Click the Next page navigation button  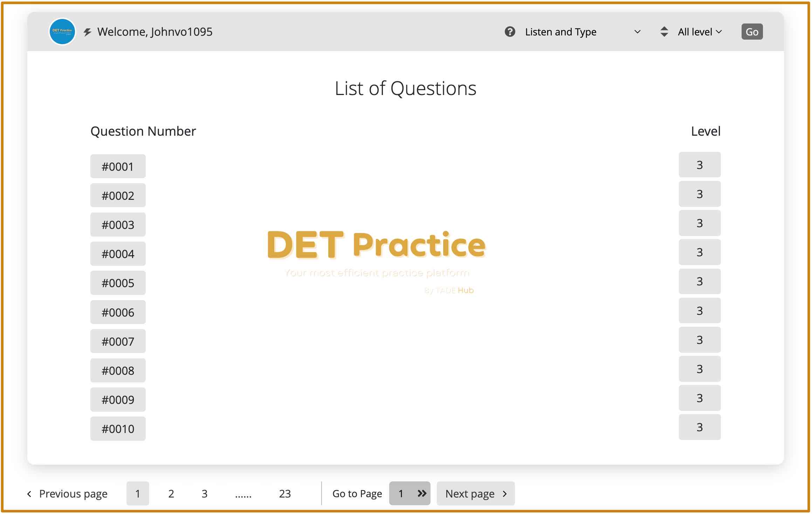coord(475,493)
